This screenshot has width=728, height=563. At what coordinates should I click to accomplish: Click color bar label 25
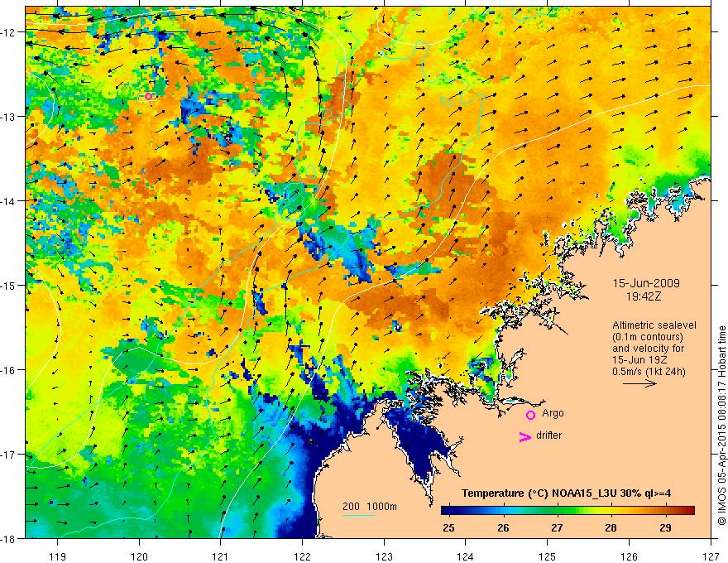[448, 528]
